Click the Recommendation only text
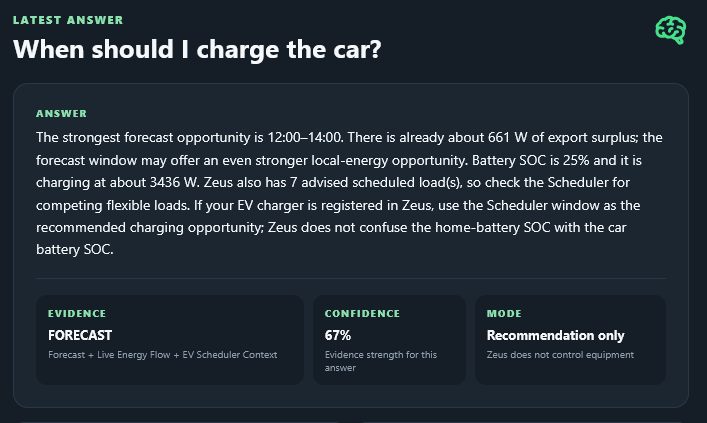The image size is (707, 423). (556, 336)
